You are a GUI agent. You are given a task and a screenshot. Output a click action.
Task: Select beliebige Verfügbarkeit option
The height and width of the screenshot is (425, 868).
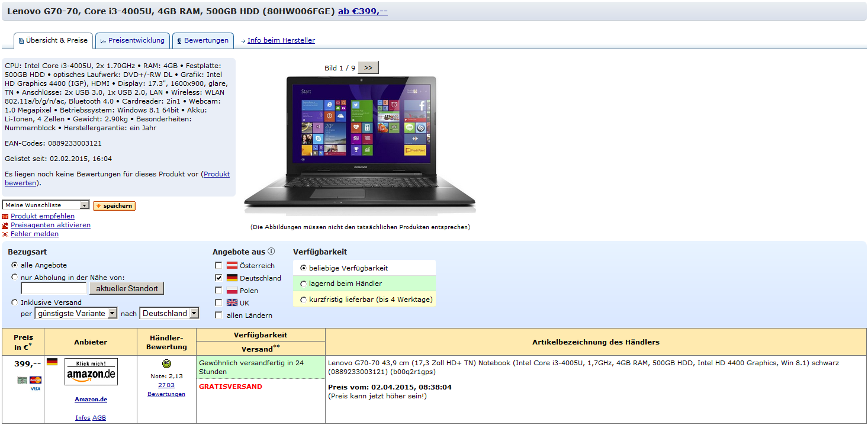(304, 268)
